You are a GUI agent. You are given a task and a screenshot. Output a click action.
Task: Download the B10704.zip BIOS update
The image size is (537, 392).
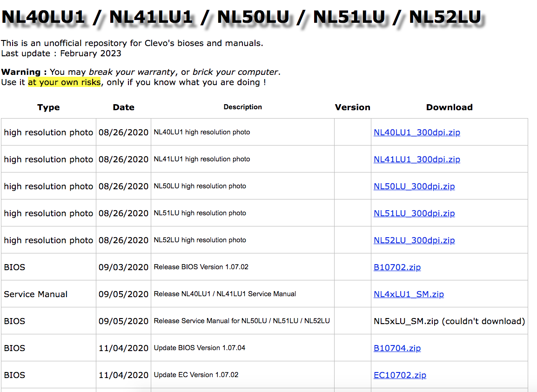tap(397, 348)
